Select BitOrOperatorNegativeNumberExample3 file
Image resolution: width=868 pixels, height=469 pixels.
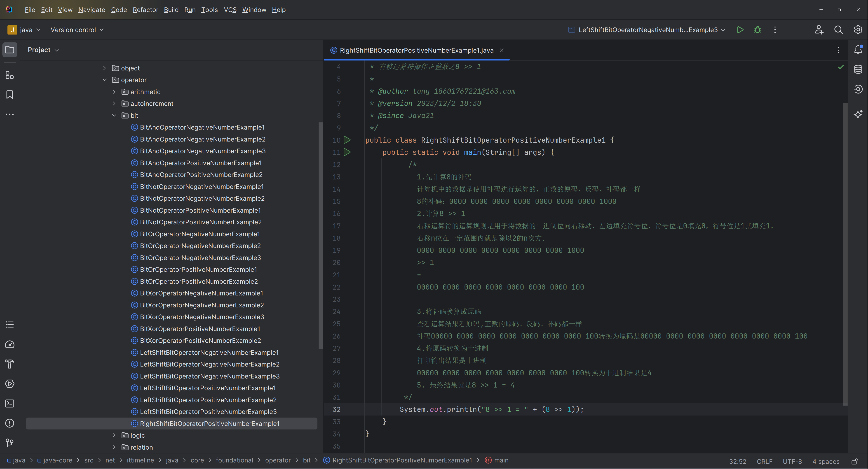[x=200, y=258]
